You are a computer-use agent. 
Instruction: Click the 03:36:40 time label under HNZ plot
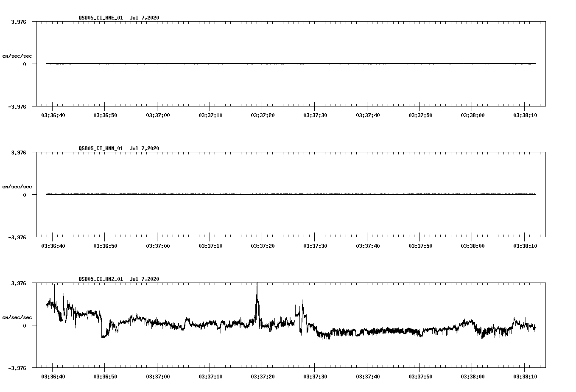[53, 377]
